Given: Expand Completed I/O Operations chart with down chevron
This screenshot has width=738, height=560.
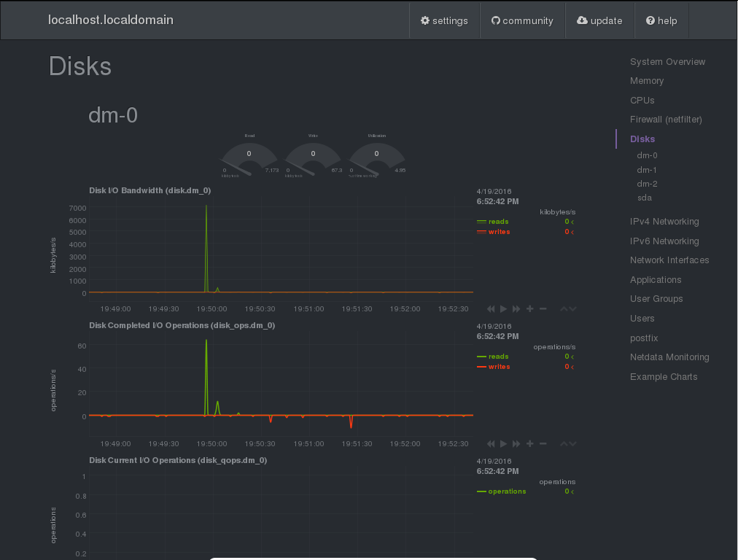Looking at the screenshot, I should point(573,443).
